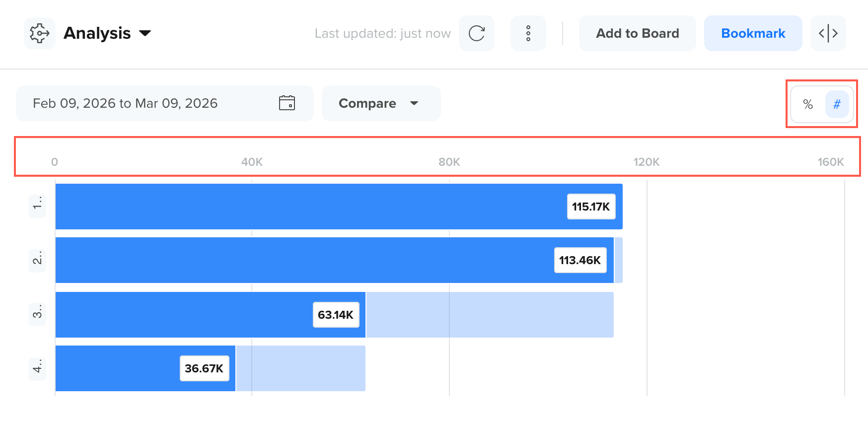Switch chart display to percentage mode
The image size is (868, 421).
pos(808,104)
